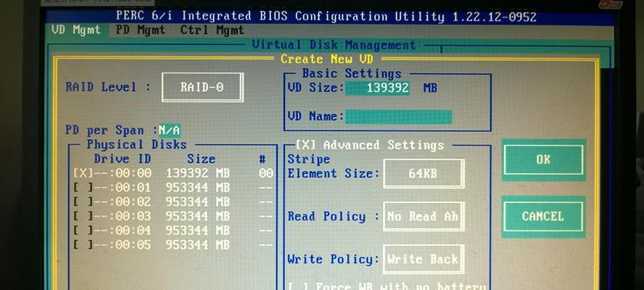Click the 953344 MB size of drive 00:05
644x290 pixels.
coord(197,245)
